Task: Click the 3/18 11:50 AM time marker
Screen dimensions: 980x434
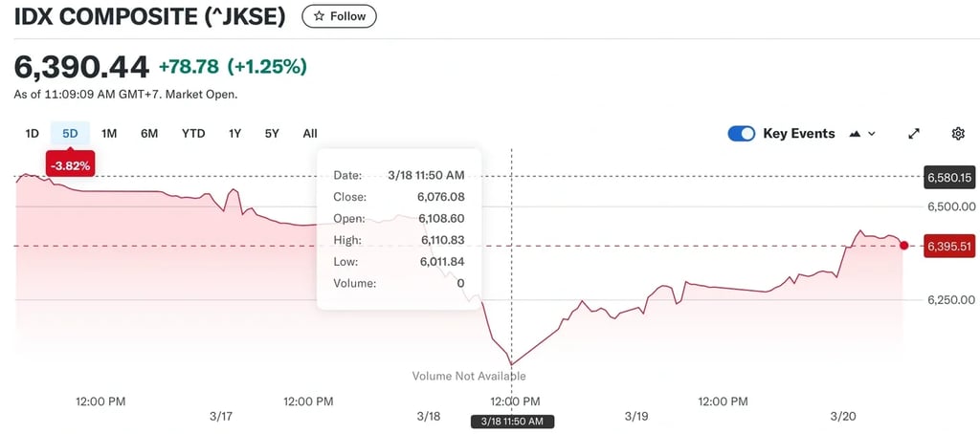Action: pyautogui.click(x=512, y=422)
